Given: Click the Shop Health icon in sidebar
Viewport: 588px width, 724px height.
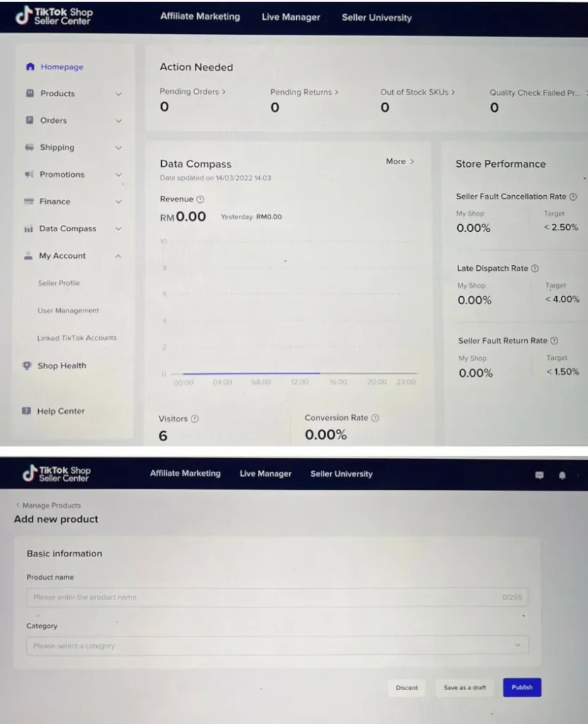Looking at the screenshot, I should pos(28,366).
